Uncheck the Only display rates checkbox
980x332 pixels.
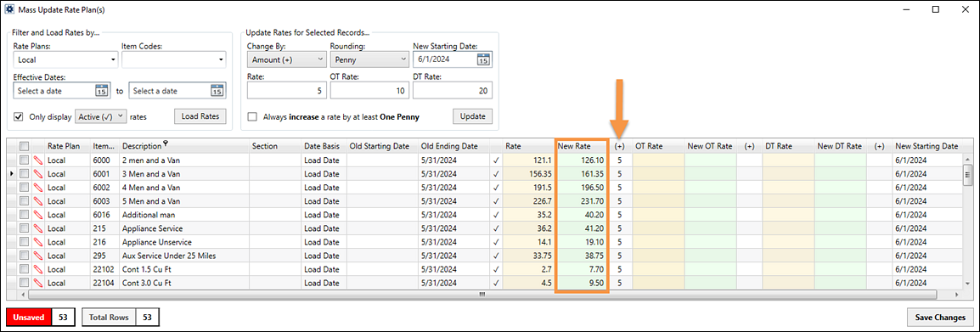pos(18,116)
